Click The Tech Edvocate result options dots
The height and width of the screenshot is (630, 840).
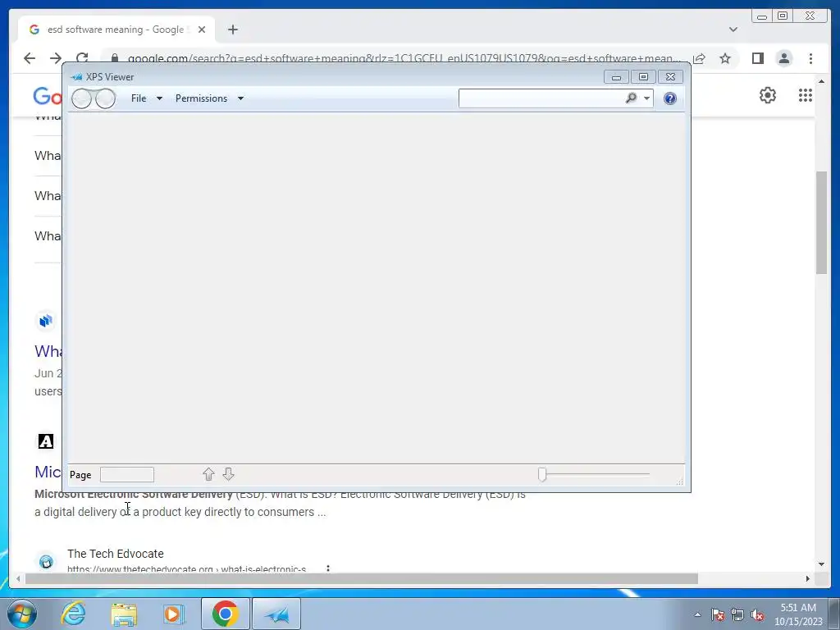328,569
